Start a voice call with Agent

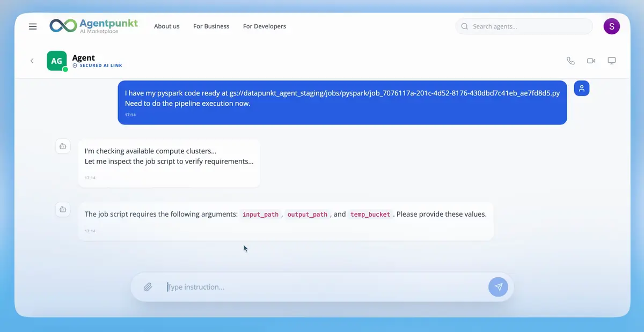tap(570, 61)
